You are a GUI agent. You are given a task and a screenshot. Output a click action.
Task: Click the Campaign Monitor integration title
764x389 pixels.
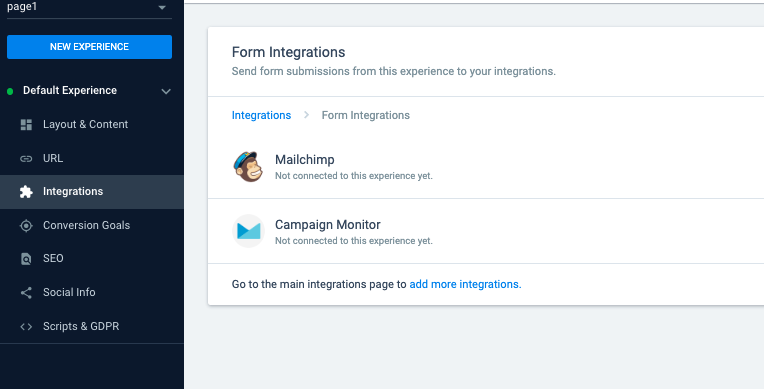(x=327, y=225)
